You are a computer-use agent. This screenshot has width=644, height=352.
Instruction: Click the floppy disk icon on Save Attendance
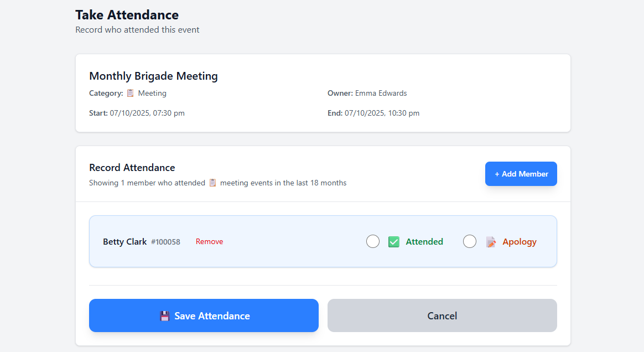coord(164,315)
